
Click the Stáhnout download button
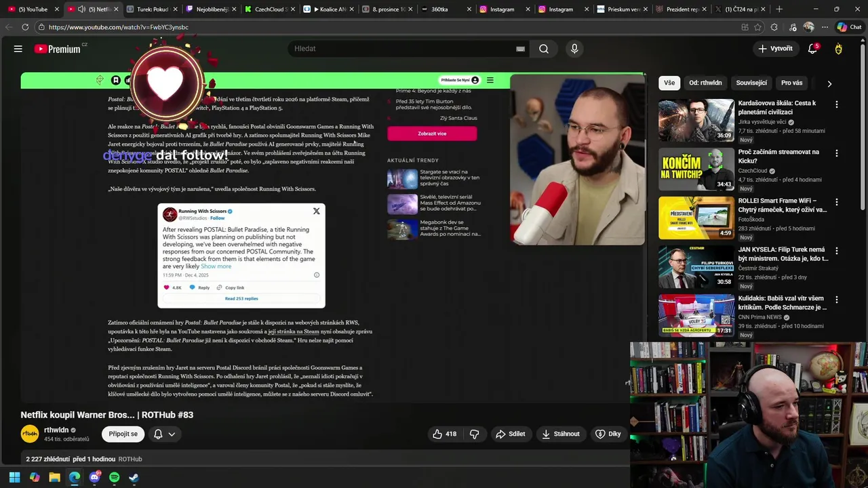point(560,434)
